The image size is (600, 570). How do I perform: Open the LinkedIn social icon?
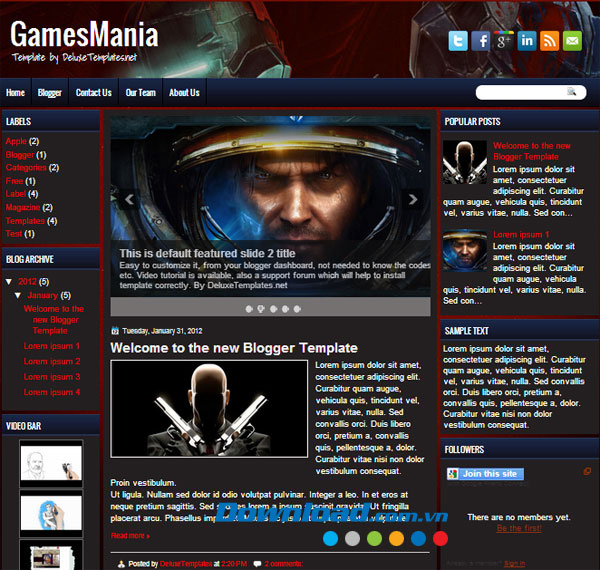pos(527,41)
